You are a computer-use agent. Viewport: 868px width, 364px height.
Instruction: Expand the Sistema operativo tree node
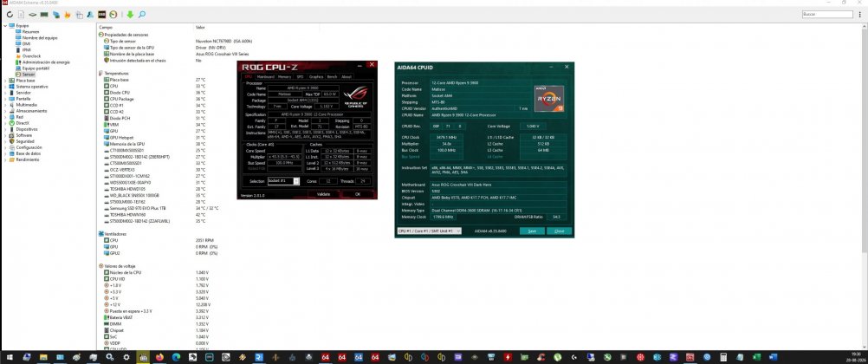5,87
